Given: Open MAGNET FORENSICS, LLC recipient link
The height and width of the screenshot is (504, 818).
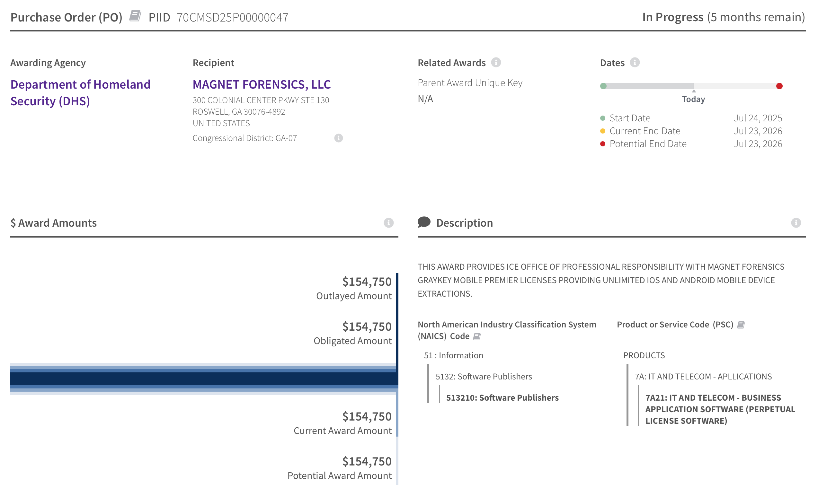Looking at the screenshot, I should click(x=262, y=84).
